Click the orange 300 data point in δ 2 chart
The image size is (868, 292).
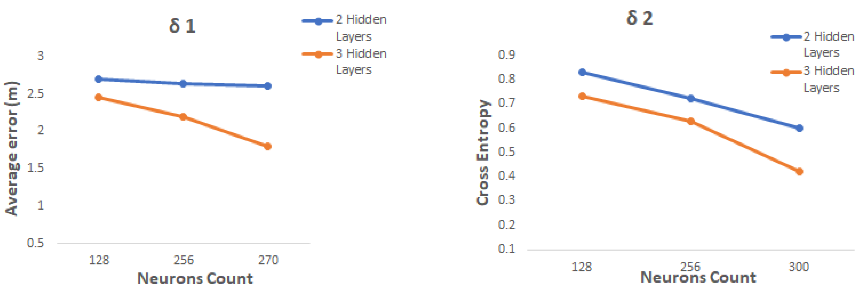[x=799, y=172]
